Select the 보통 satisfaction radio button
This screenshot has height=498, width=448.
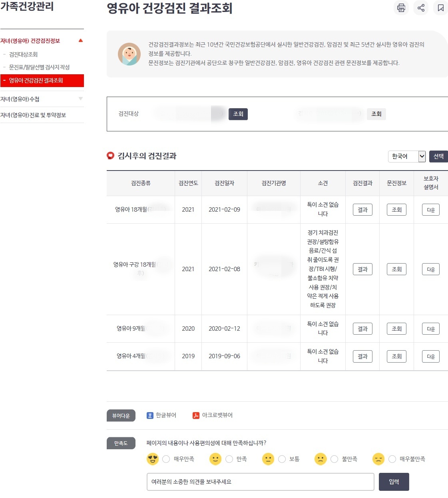point(282,459)
